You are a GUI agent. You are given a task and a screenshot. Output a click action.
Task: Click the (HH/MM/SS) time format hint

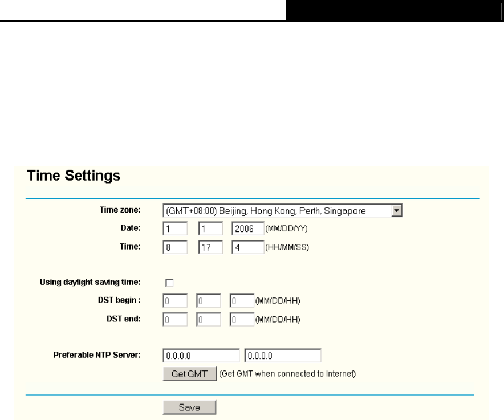[x=287, y=247]
